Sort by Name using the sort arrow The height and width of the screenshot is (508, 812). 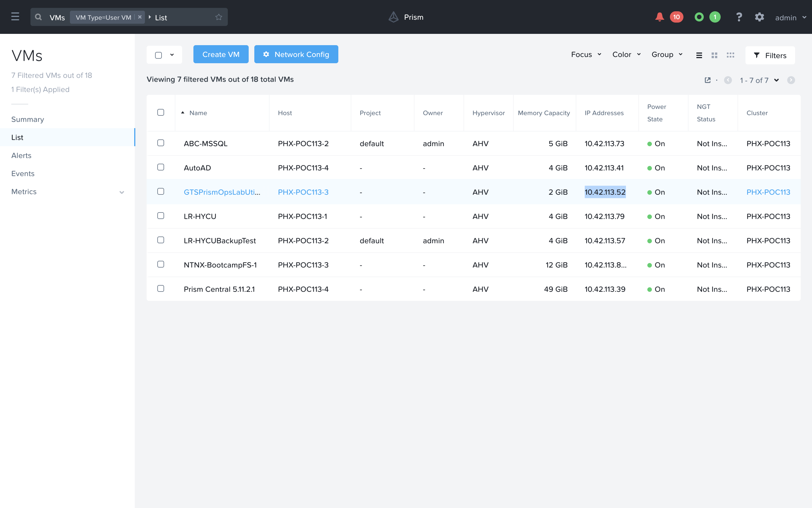click(183, 113)
